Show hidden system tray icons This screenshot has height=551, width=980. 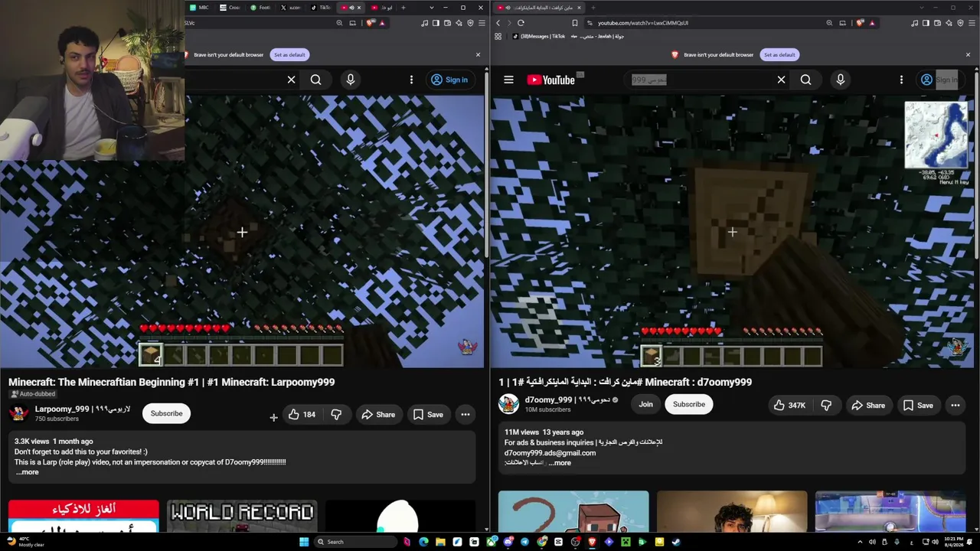(860, 542)
